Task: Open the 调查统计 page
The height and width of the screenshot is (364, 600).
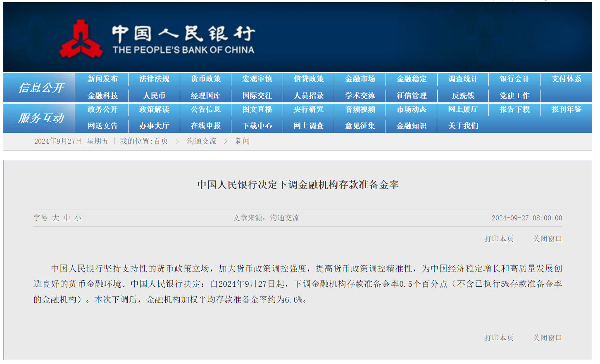Action: (x=463, y=79)
